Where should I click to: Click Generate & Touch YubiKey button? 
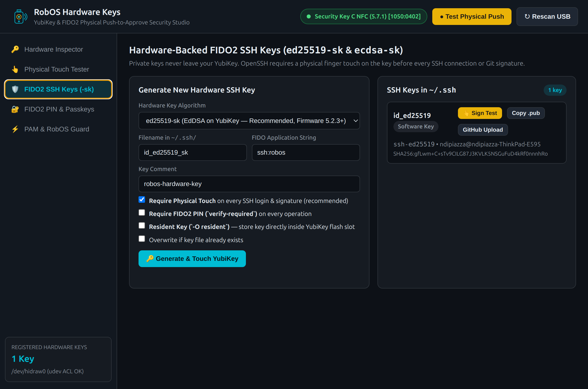(x=192, y=259)
